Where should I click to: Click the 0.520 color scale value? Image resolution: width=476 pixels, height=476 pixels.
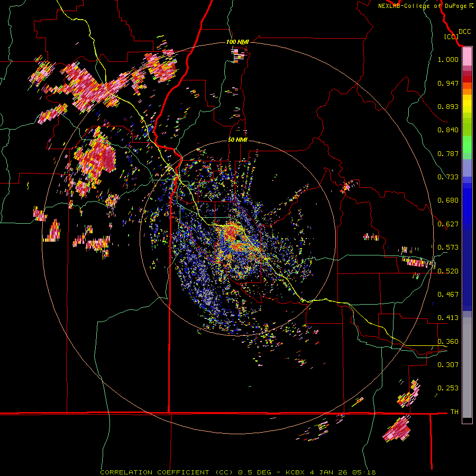pos(448,271)
